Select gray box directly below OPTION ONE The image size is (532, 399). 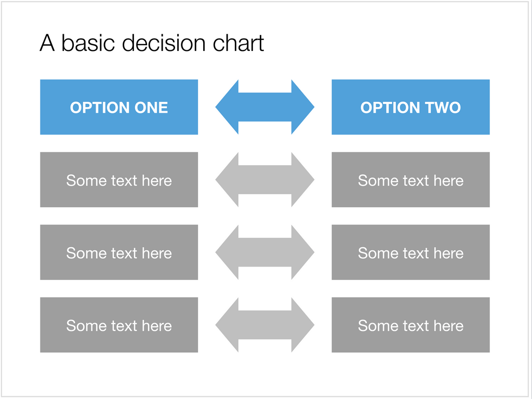pyautogui.click(x=119, y=179)
